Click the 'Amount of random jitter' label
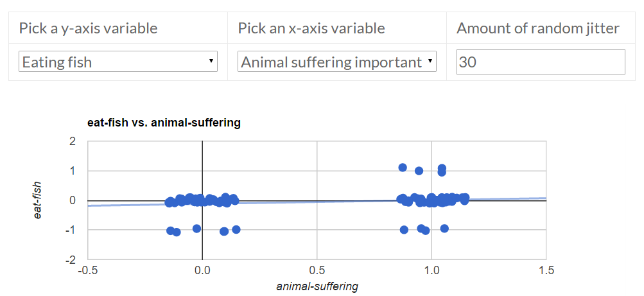 (x=538, y=28)
